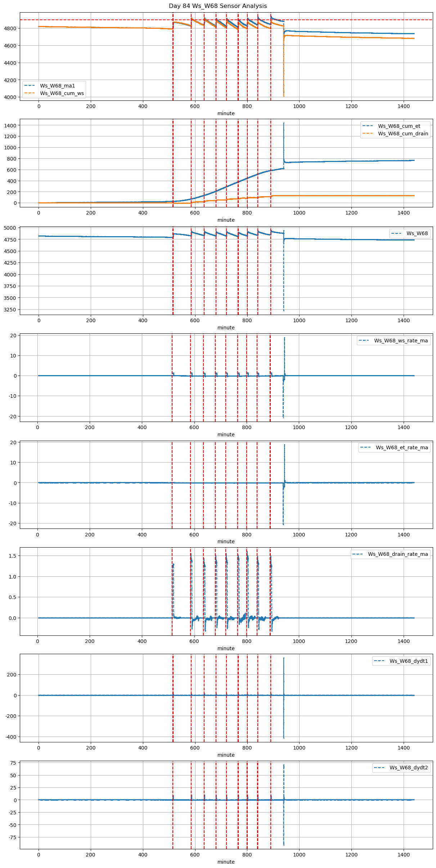The image size is (436, 868).
Task: Click the chart title 'Day 84 Ws_W68 Sensor Analysis'
Action: coord(218,6)
